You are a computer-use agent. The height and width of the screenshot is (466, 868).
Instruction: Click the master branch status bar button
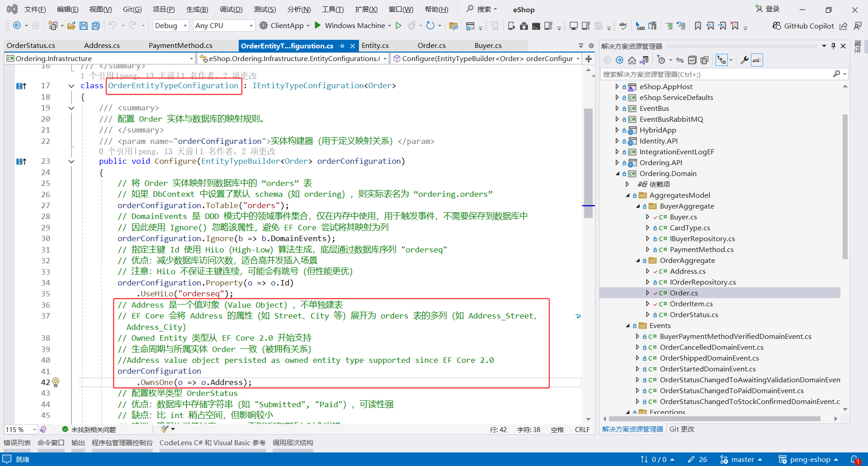tap(741, 460)
